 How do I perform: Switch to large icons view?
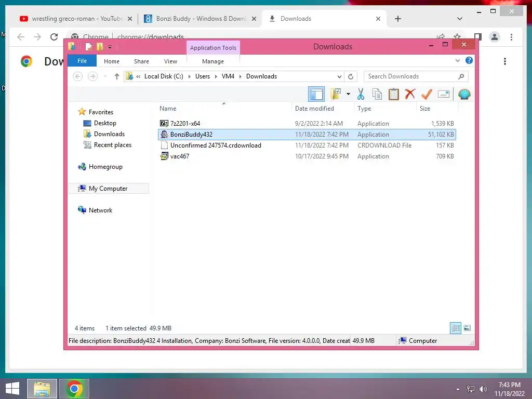click(x=467, y=328)
